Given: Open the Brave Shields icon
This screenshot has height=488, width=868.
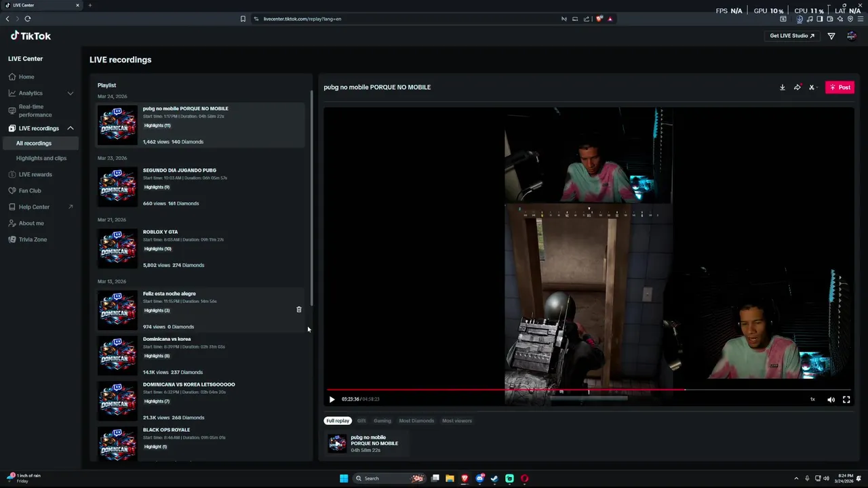Looking at the screenshot, I should (x=599, y=19).
